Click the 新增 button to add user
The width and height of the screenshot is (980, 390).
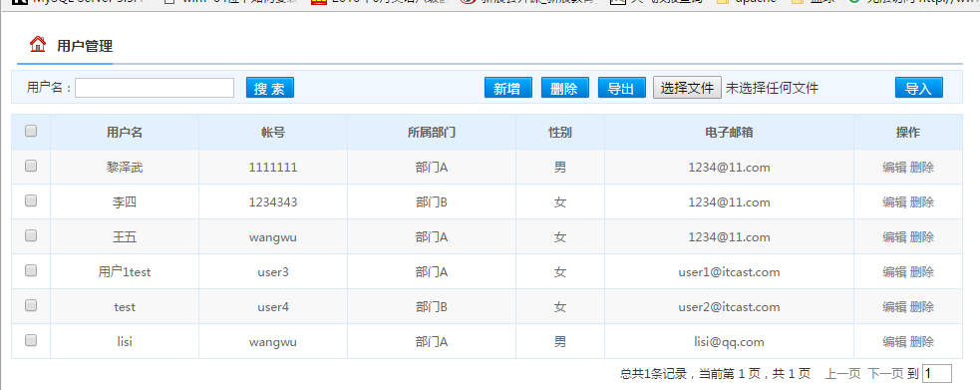click(x=508, y=88)
